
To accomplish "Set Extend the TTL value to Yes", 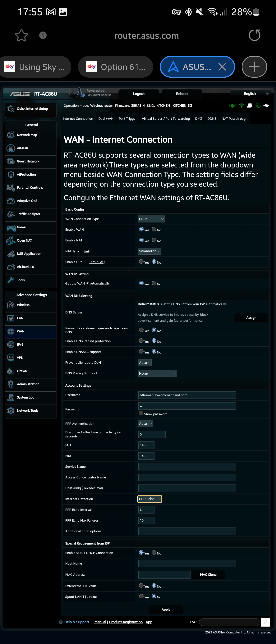I will (141, 586).
